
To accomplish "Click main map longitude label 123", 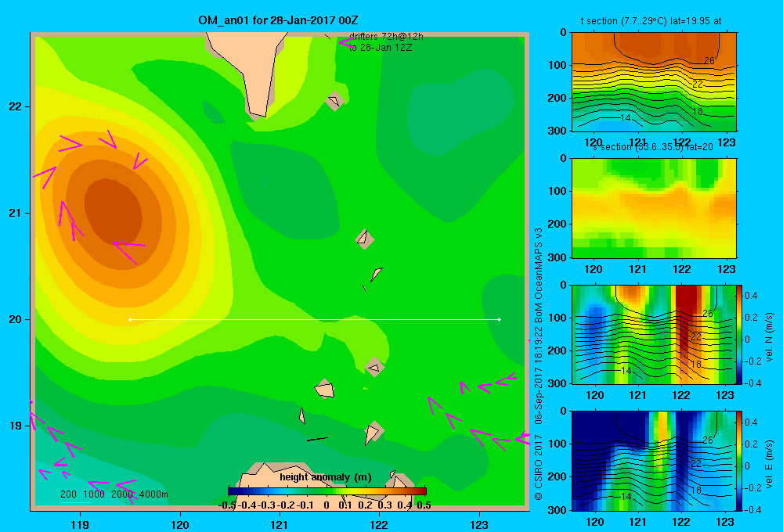I will click(x=479, y=524).
